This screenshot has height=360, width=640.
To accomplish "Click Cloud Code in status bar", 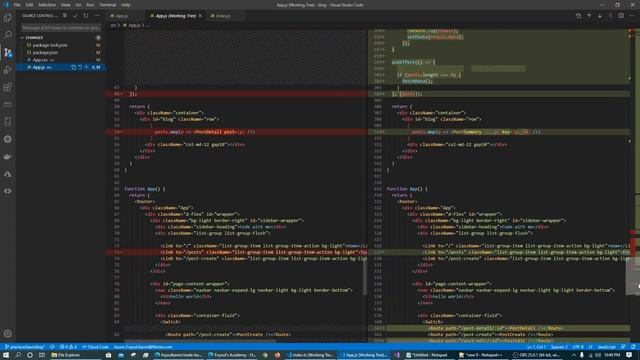I will coord(96,347).
